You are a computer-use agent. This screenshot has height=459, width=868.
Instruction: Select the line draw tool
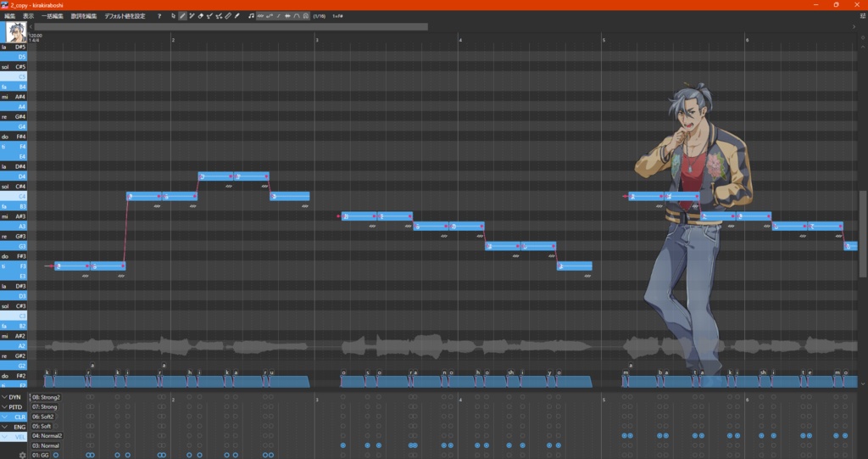click(237, 16)
